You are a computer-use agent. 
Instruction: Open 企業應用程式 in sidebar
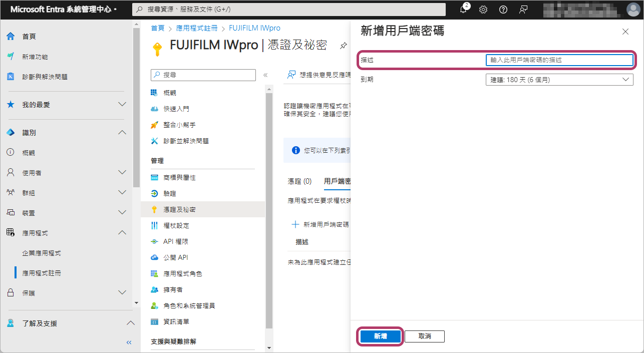coord(42,253)
